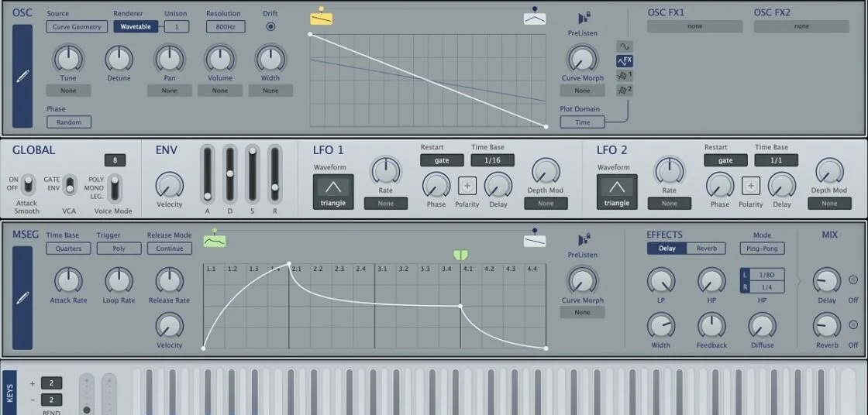This screenshot has width=868, height=415.
Task: Click the Plot Domain Time button
Action: point(582,122)
